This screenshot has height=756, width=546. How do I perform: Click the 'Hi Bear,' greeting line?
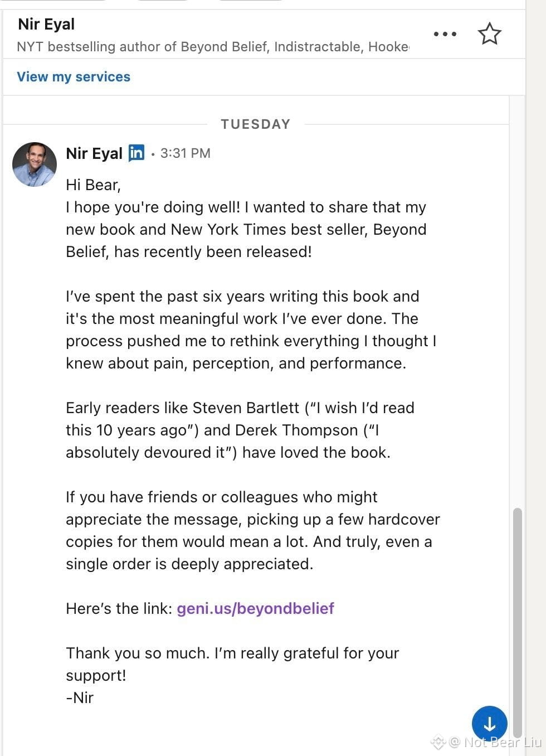pyautogui.click(x=93, y=185)
